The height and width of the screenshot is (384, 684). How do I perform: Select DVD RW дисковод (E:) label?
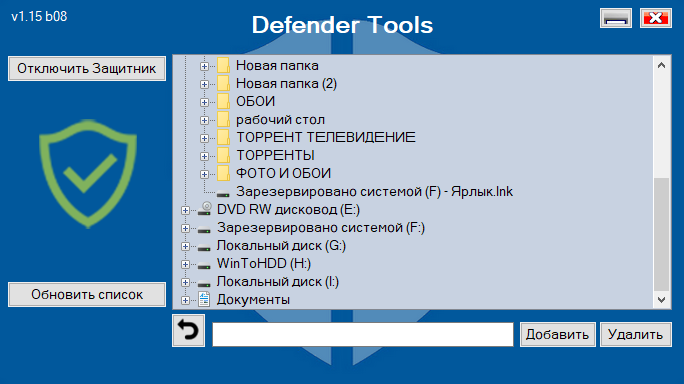pos(288,209)
